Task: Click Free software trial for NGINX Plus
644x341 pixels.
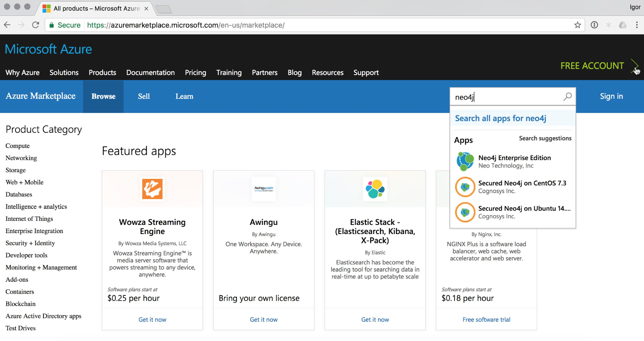Action: 486,319
